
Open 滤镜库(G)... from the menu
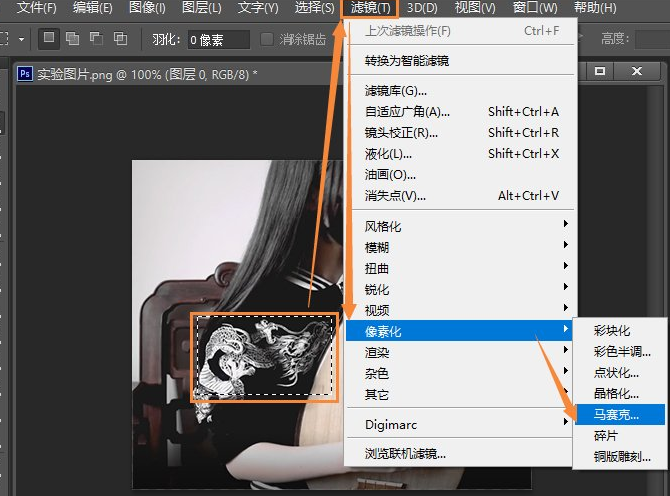pos(461,91)
